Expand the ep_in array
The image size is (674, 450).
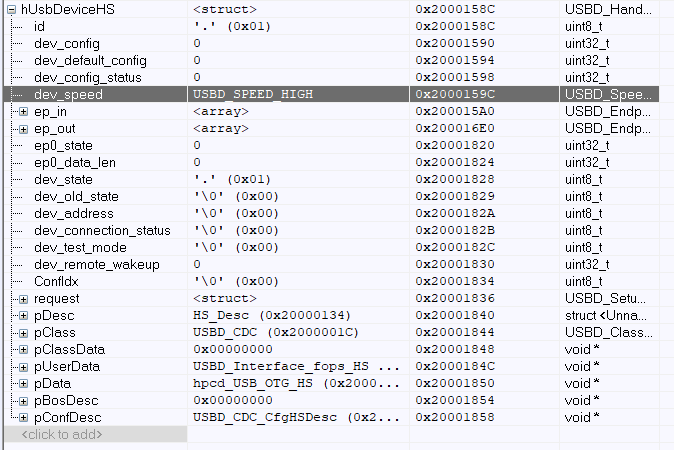click(23, 112)
